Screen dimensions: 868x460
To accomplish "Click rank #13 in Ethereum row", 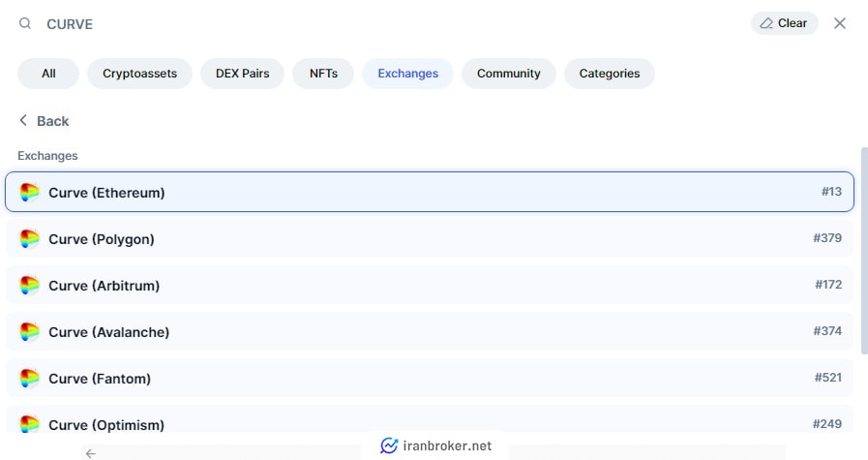I will point(831,192).
